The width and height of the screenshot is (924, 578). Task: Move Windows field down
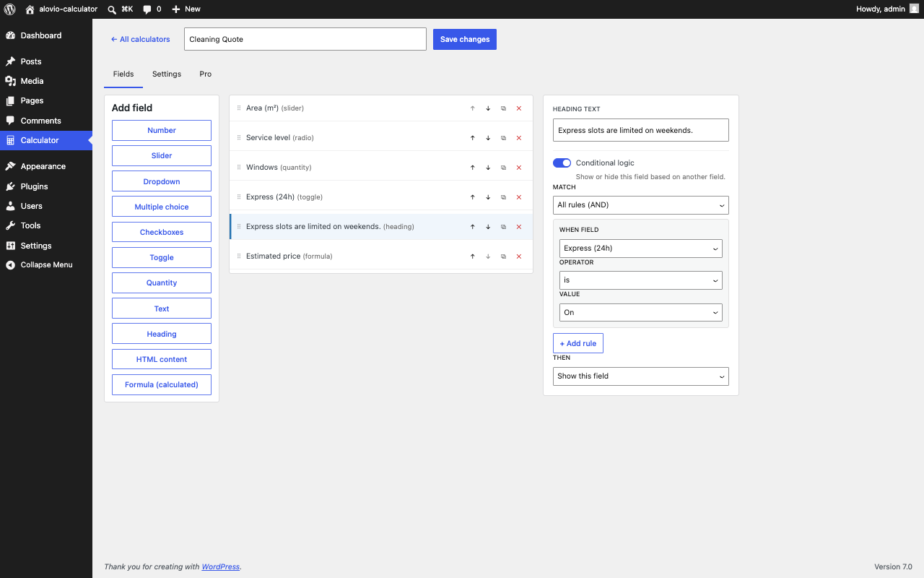click(488, 168)
